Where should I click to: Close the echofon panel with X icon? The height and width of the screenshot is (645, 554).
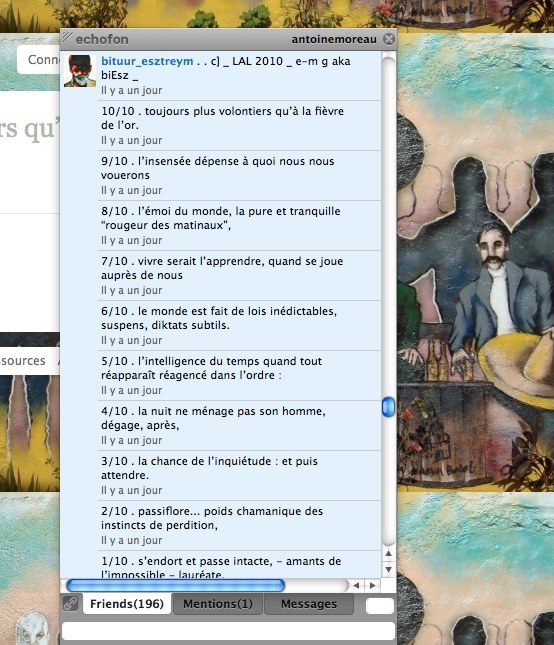pos(389,39)
